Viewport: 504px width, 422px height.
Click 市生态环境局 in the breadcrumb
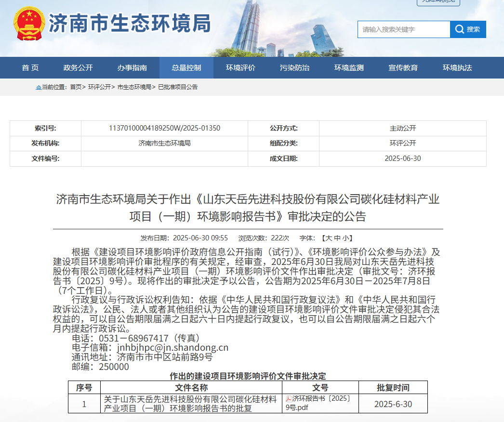pyautogui.click(x=134, y=87)
